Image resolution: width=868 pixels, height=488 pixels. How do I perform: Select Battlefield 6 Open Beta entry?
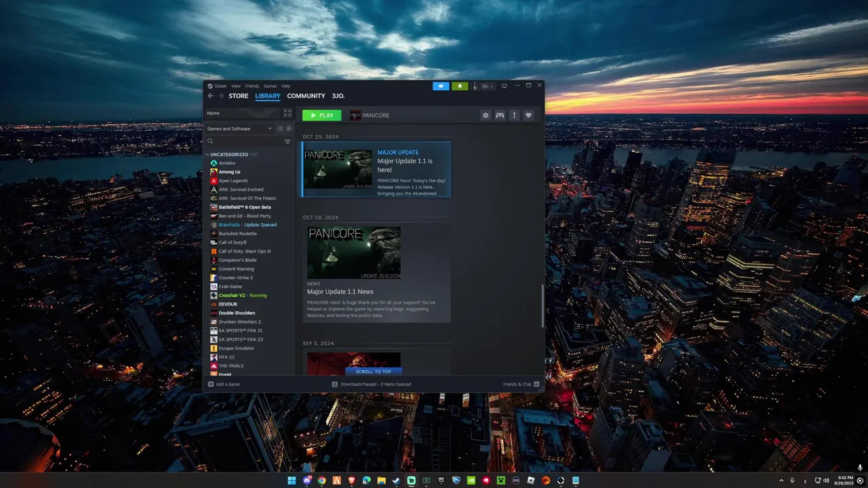[x=245, y=207]
